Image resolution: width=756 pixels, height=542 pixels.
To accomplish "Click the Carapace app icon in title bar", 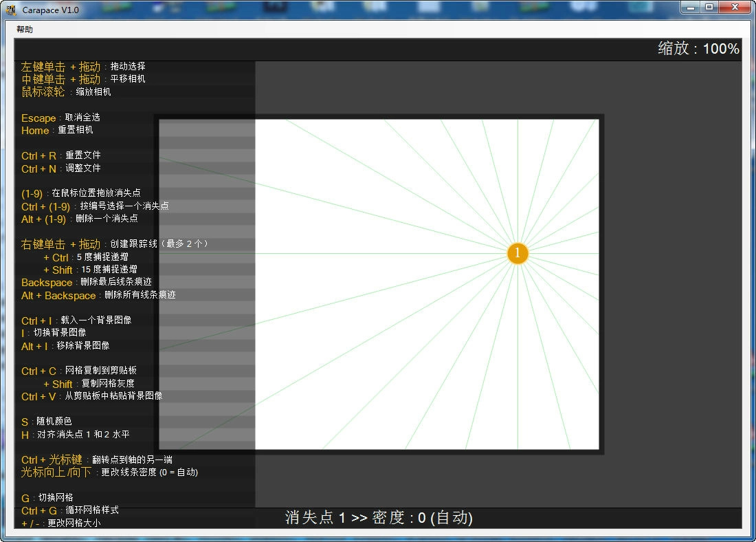I will click(11, 10).
